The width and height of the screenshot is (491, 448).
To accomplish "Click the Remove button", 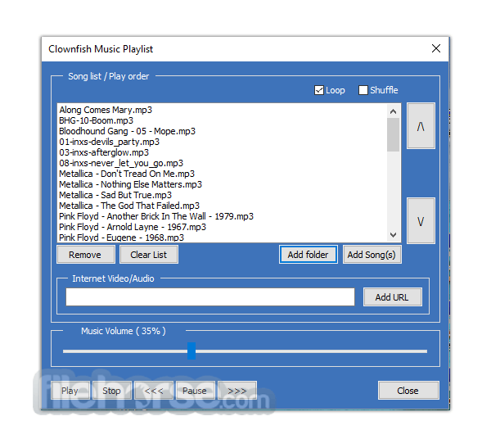I will tap(86, 255).
